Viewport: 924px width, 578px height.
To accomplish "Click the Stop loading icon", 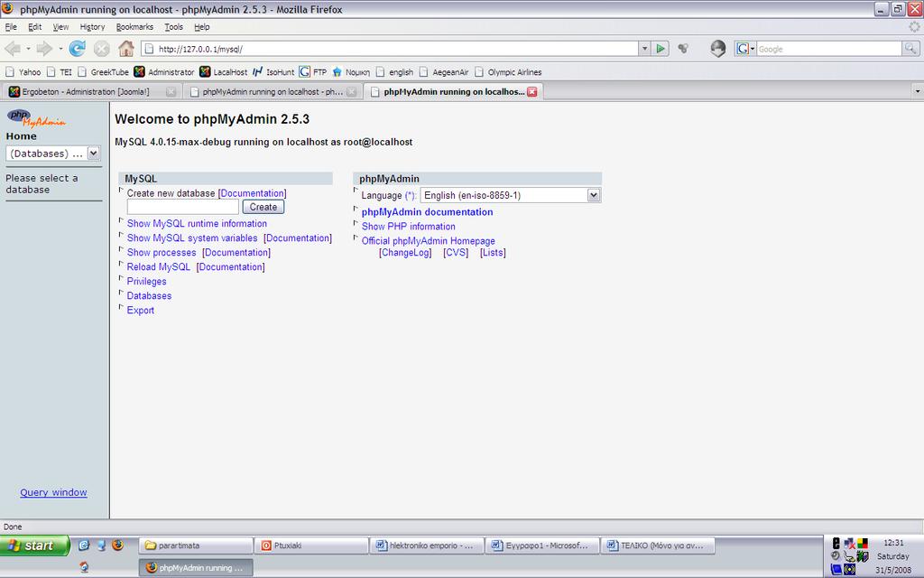I will [x=102, y=49].
